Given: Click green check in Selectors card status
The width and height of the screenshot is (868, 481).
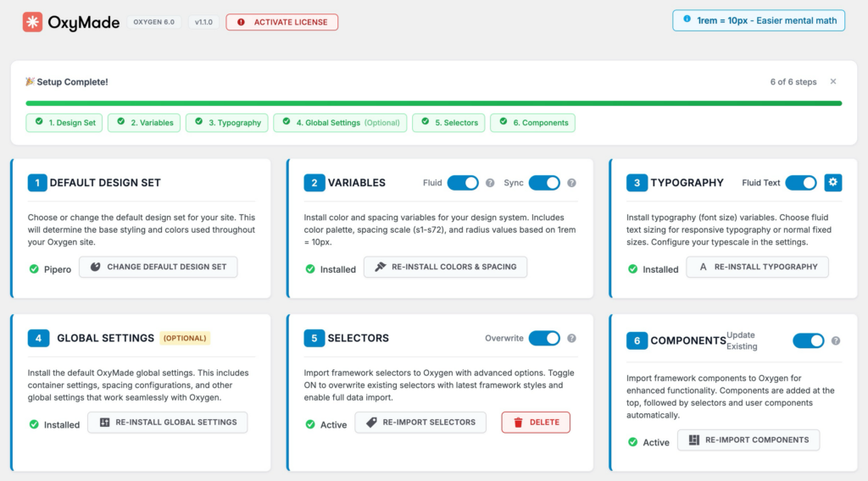Looking at the screenshot, I should pyautogui.click(x=310, y=424).
